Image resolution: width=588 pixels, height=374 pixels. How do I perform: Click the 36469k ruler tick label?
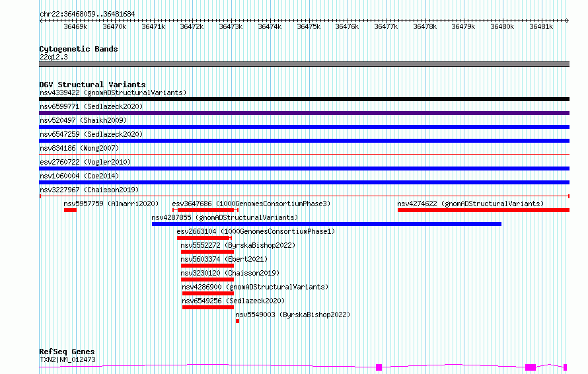click(x=75, y=26)
